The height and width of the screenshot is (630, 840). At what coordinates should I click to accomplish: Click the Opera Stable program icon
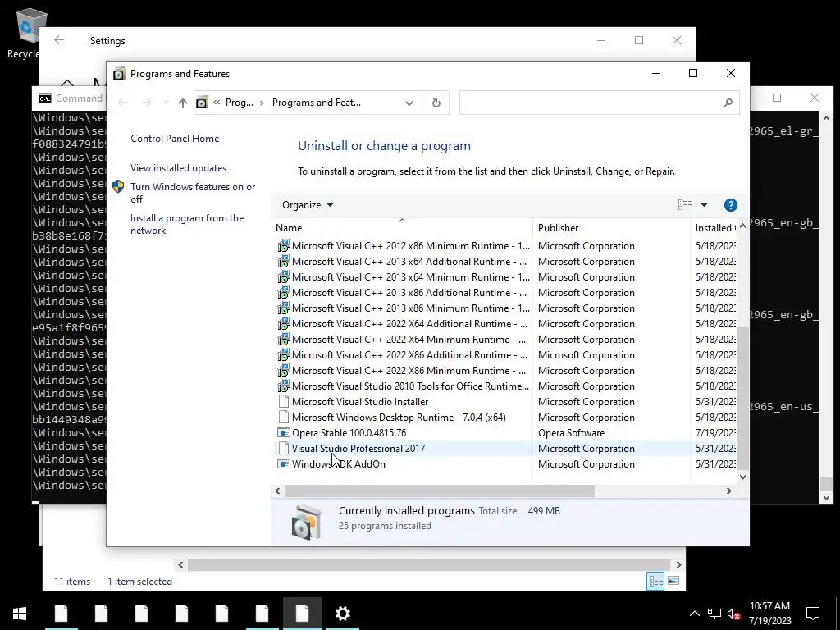click(x=283, y=433)
